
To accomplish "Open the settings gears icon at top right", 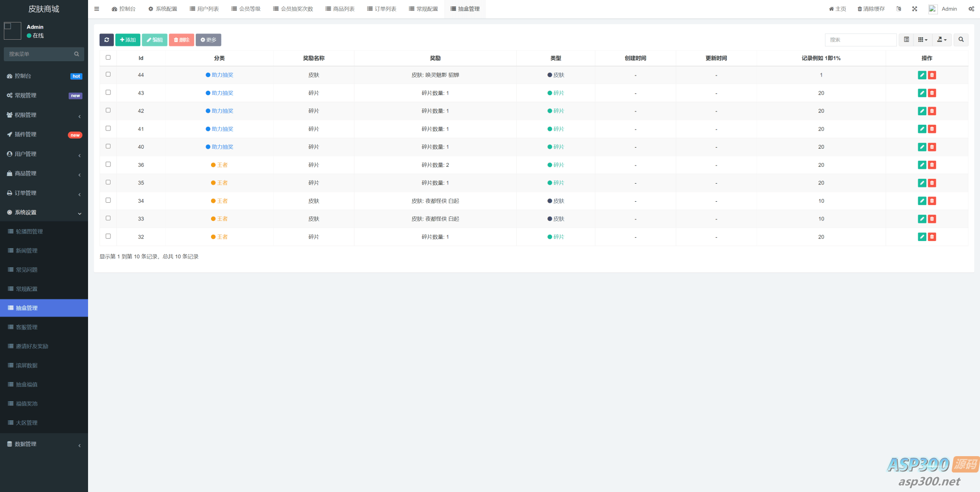I will pyautogui.click(x=971, y=9).
